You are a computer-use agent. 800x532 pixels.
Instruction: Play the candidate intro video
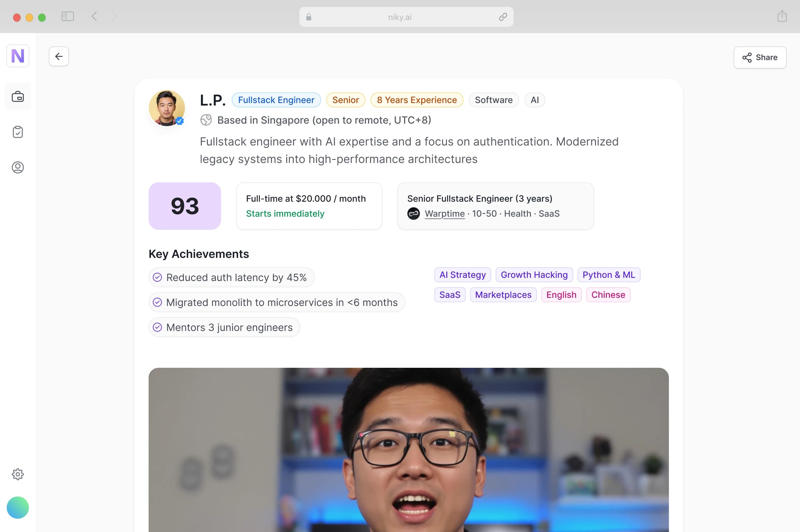click(408, 450)
